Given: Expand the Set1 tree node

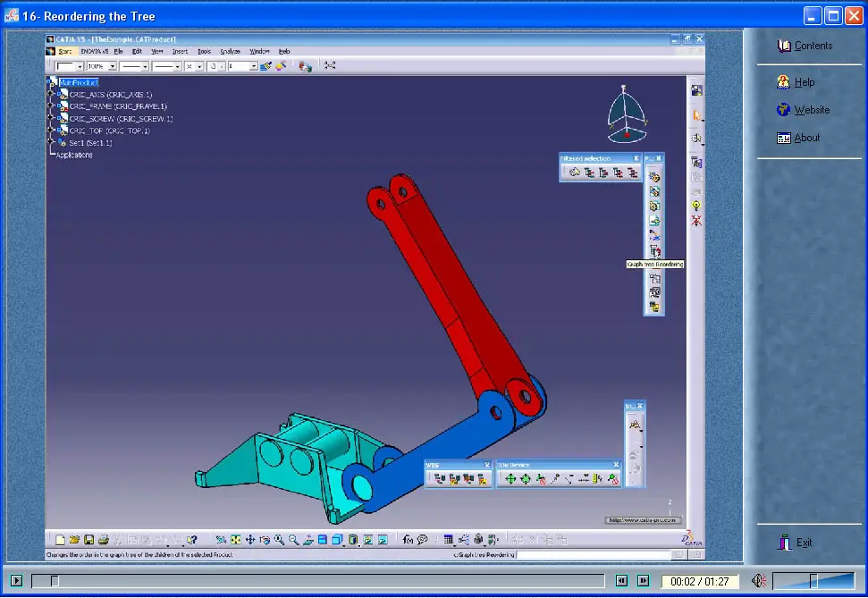Looking at the screenshot, I should [50, 143].
